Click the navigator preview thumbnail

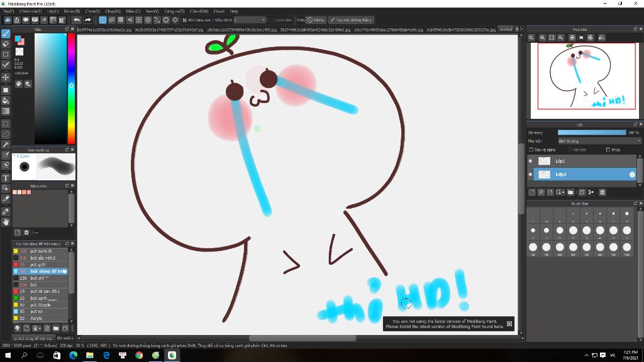(585, 81)
